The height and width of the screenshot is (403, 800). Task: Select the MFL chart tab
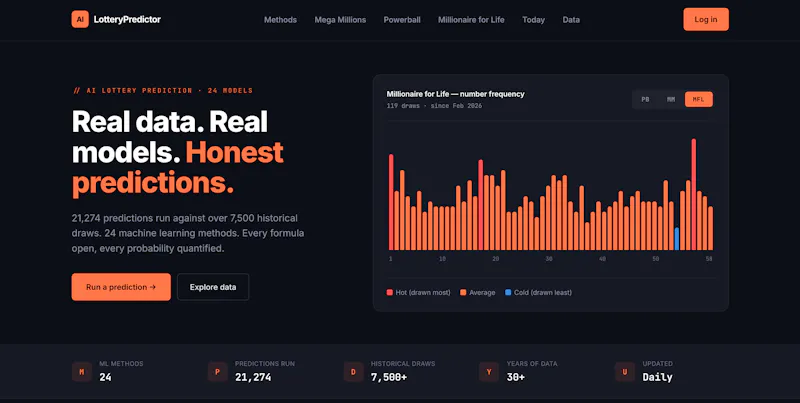pyautogui.click(x=698, y=99)
